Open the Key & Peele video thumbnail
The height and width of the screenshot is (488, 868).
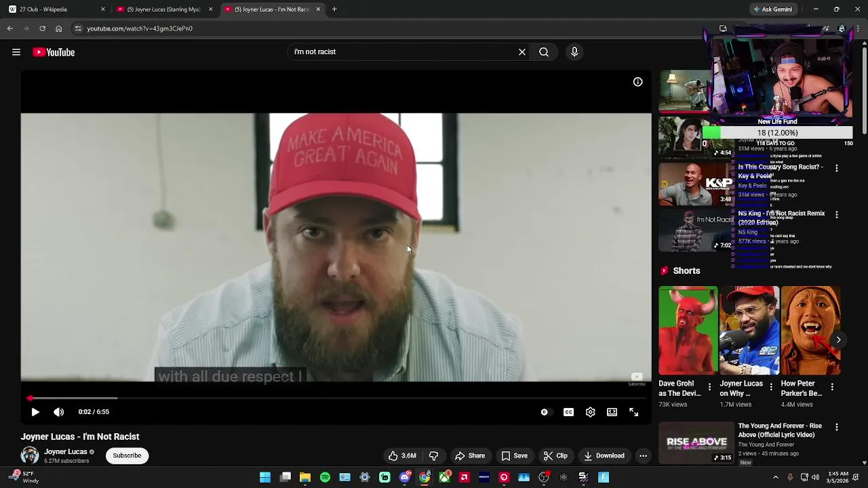[696, 184]
